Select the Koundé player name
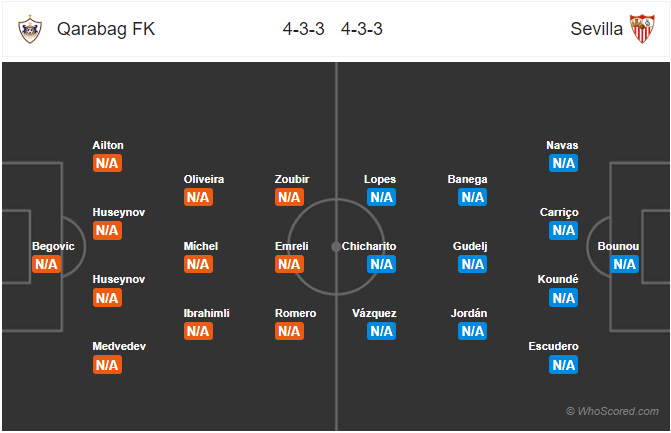Viewport: 671px width, 433px height. point(558,279)
